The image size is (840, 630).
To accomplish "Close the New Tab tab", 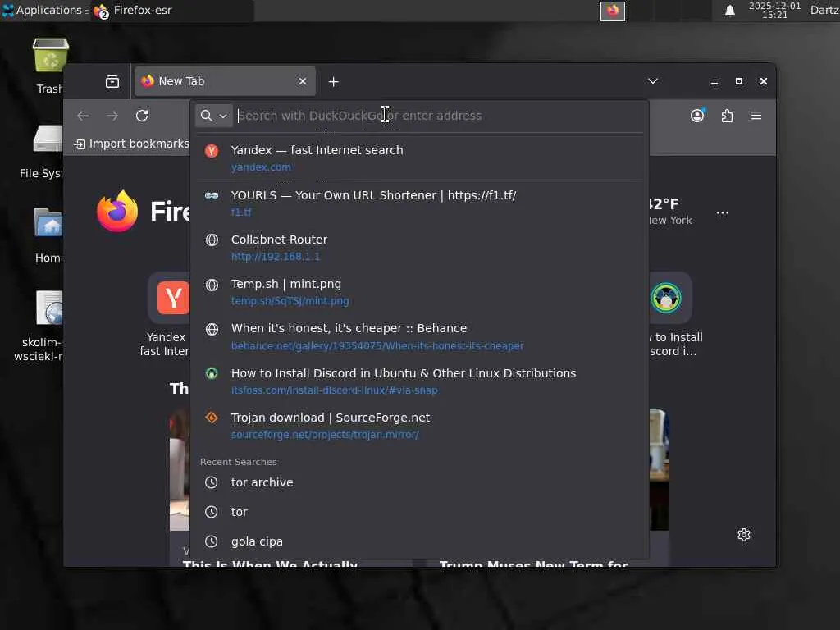I will 303,81.
